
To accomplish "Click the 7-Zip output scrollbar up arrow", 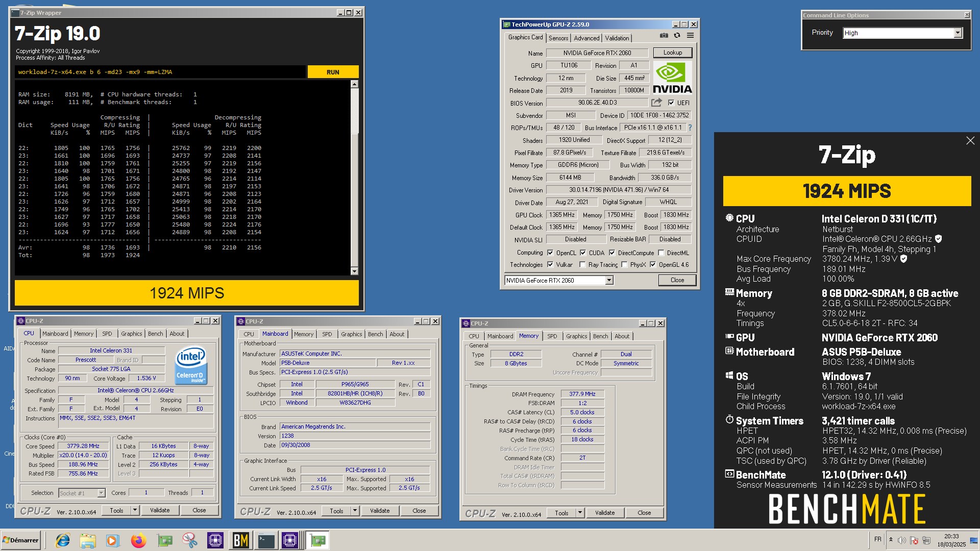I will point(355,84).
